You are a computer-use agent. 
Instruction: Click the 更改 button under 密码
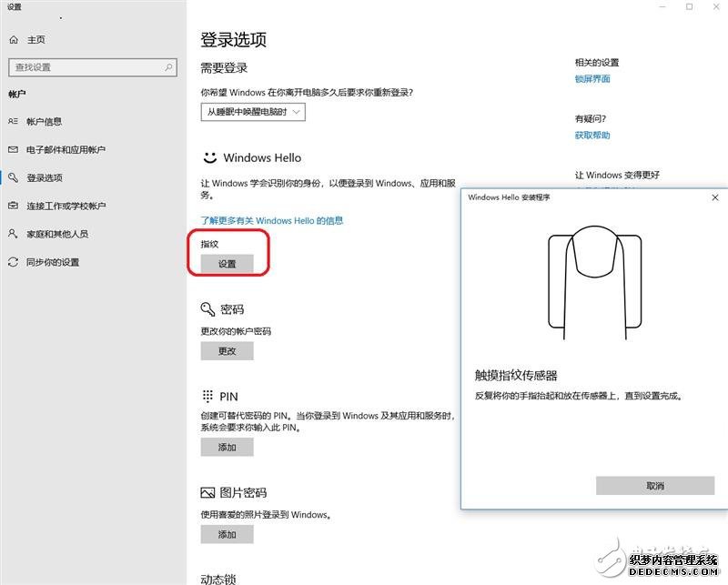pos(227,351)
